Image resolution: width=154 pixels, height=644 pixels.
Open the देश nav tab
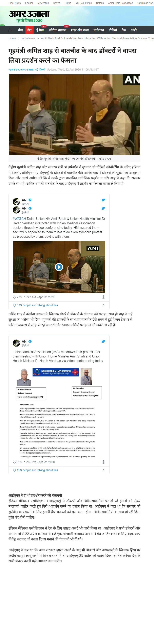(x=29, y=30)
